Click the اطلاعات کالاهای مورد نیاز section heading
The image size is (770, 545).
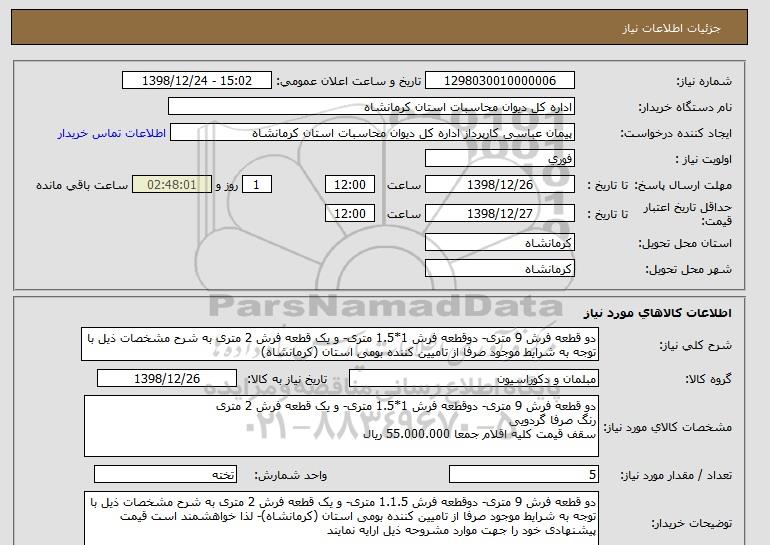point(658,313)
